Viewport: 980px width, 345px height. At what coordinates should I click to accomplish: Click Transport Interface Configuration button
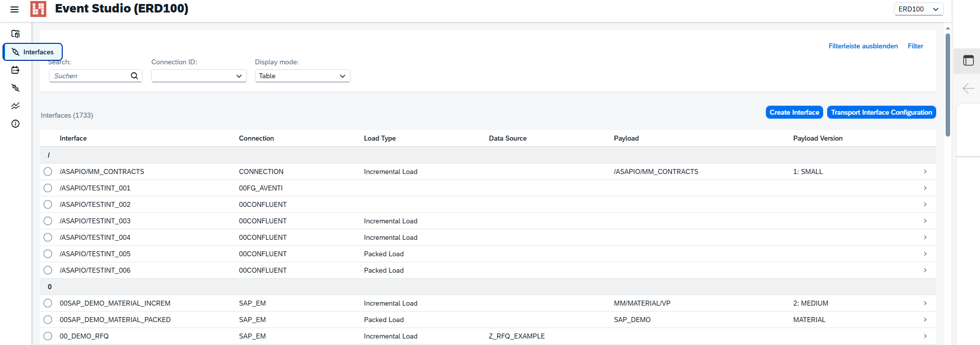881,112
